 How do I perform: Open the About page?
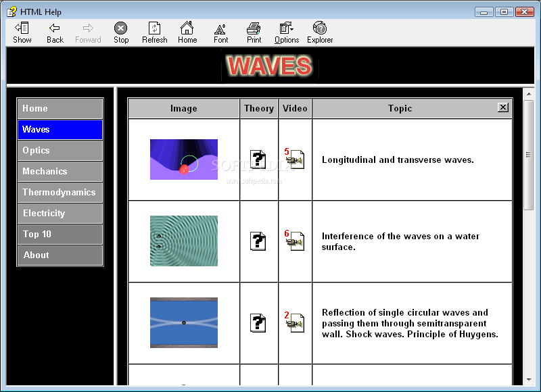tap(60, 255)
